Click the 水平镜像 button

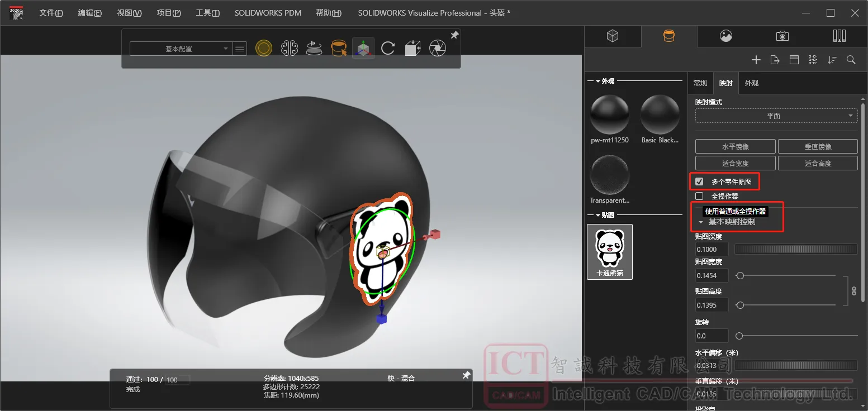(x=736, y=146)
